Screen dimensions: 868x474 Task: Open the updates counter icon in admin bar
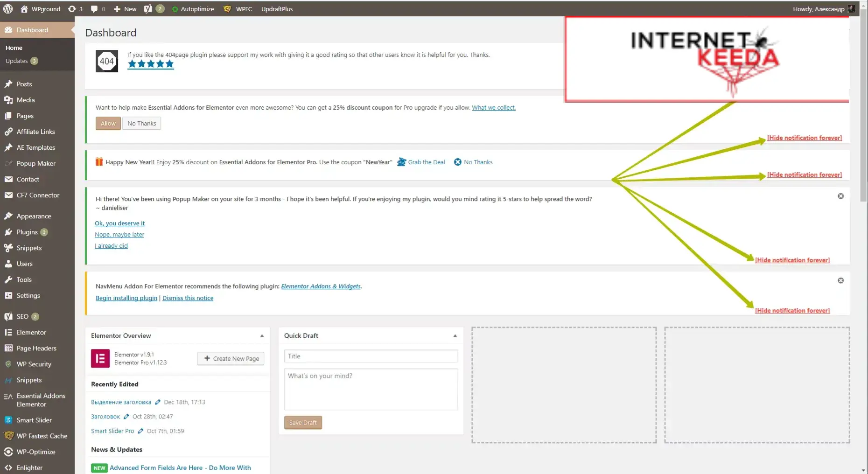coord(72,9)
